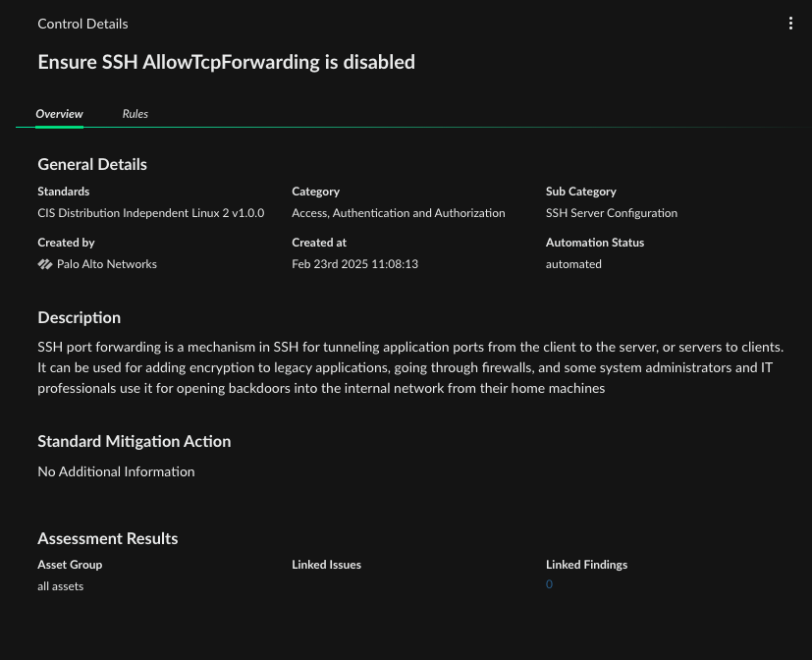Click the Control Details header text

click(82, 24)
